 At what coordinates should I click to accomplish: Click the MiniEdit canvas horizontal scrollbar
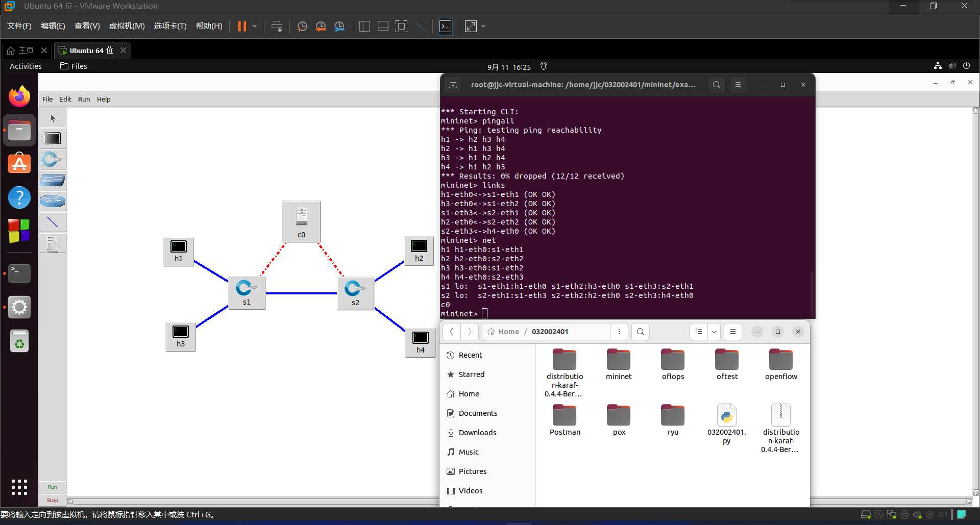point(255,502)
